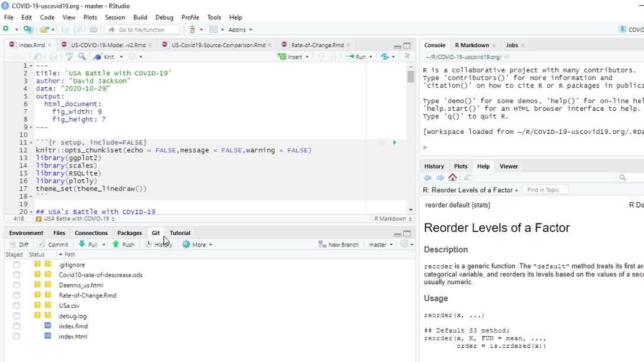Image resolution: width=644 pixels, height=362 pixels.
Task: Click the Print icon in main toolbar
Action: [93, 29]
